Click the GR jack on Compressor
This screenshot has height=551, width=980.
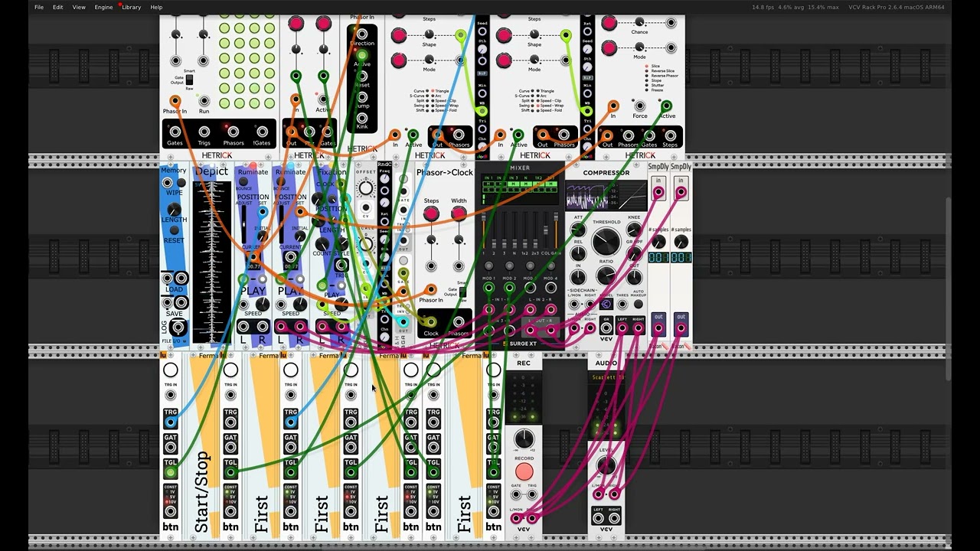(x=606, y=328)
